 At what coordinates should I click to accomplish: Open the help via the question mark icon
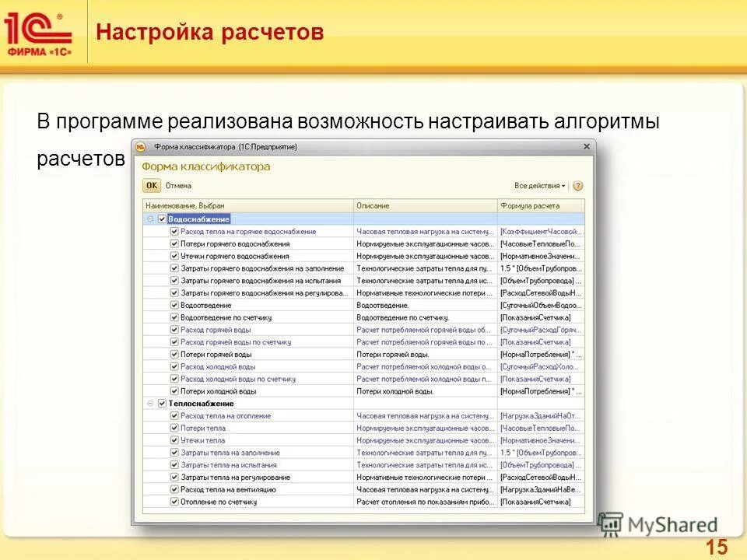(577, 187)
